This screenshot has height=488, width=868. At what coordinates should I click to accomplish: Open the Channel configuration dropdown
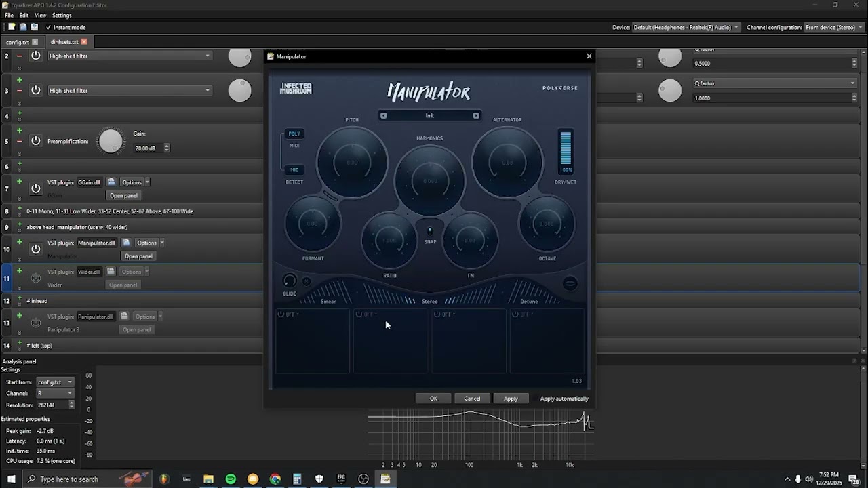point(833,28)
